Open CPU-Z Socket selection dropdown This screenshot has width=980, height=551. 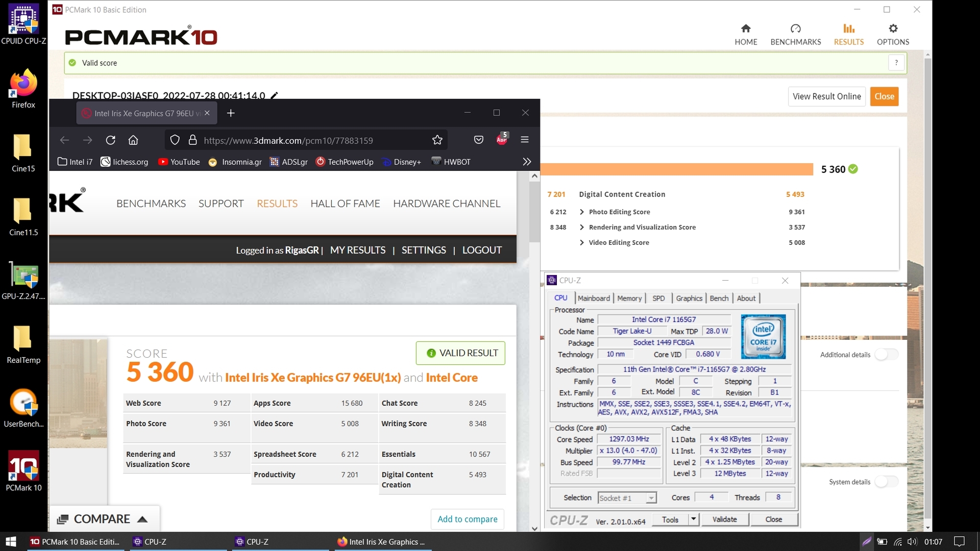627,498
